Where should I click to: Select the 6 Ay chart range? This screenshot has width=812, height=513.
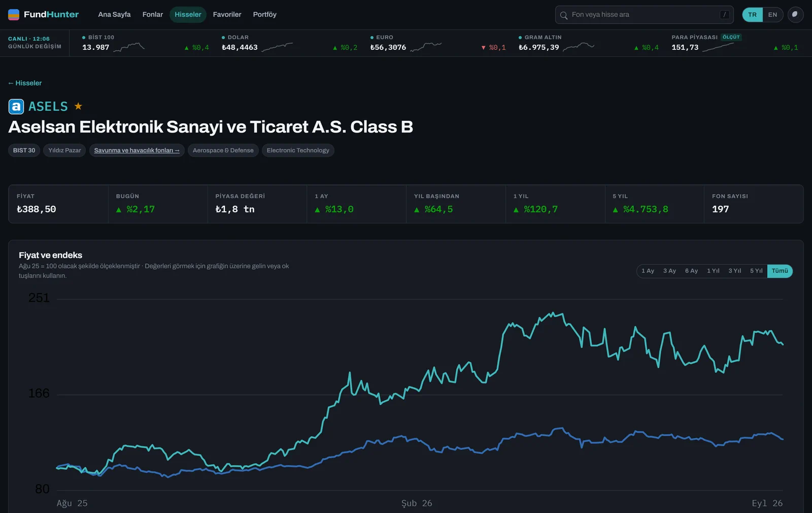[691, 271]
